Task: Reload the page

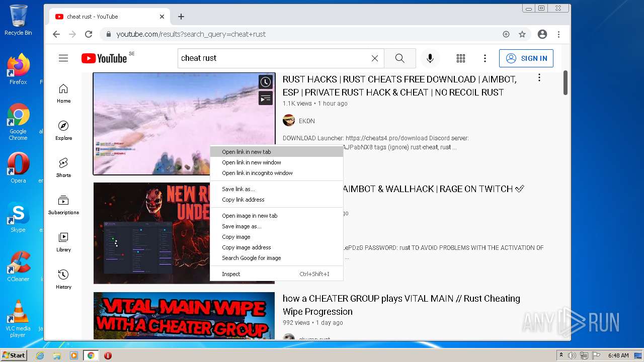Action: (89, 34)
